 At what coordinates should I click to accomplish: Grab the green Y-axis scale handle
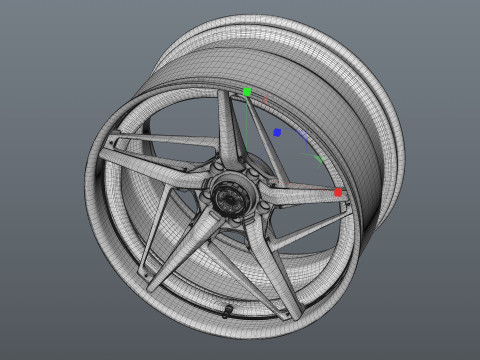click(247, 92)
